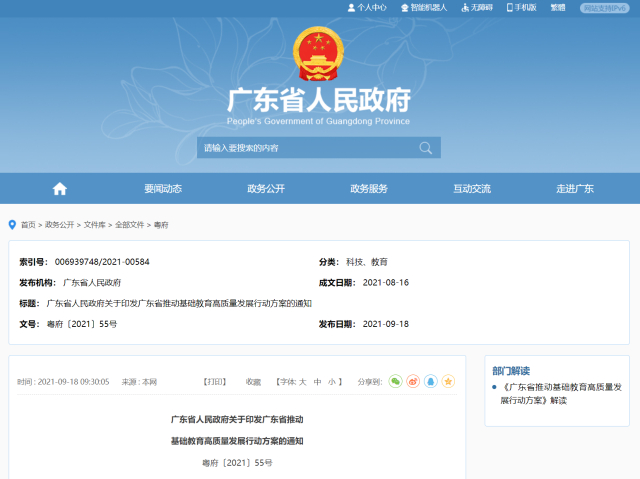
Task: Go to 政务公开 in breadcrumb
Action: (60, 225)
